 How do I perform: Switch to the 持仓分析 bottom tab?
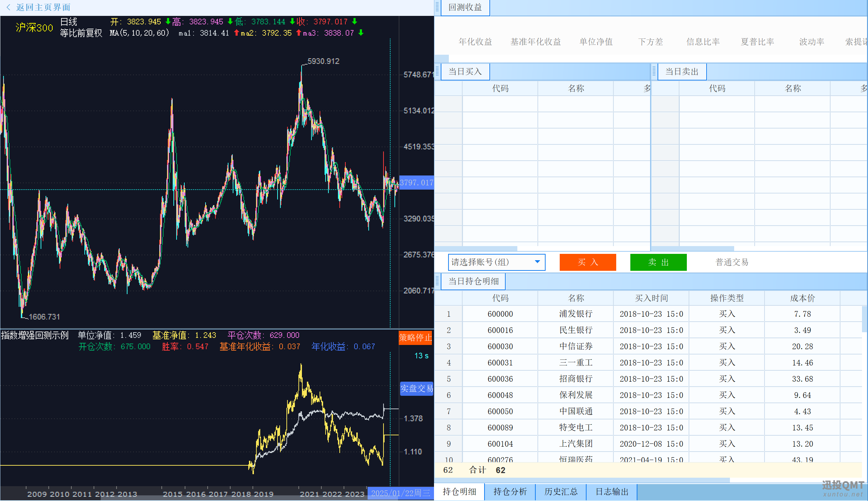pos(510,492)
